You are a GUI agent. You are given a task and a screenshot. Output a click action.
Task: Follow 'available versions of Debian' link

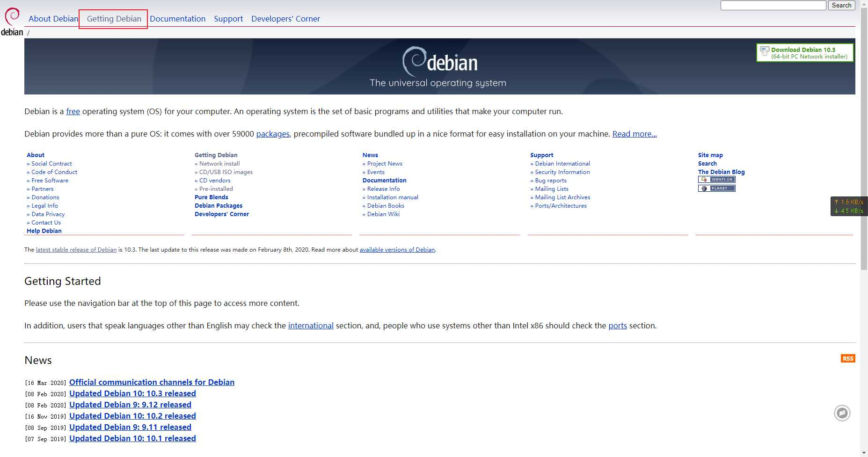tap(397, 250)
